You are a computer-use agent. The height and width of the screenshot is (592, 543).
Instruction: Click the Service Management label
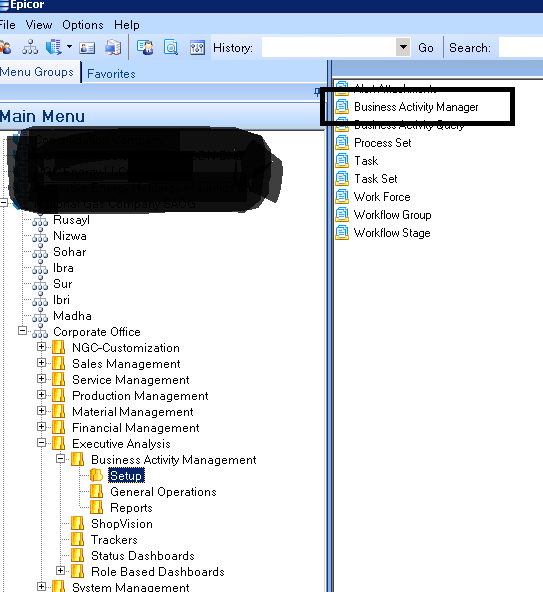[x=131, y=380]
